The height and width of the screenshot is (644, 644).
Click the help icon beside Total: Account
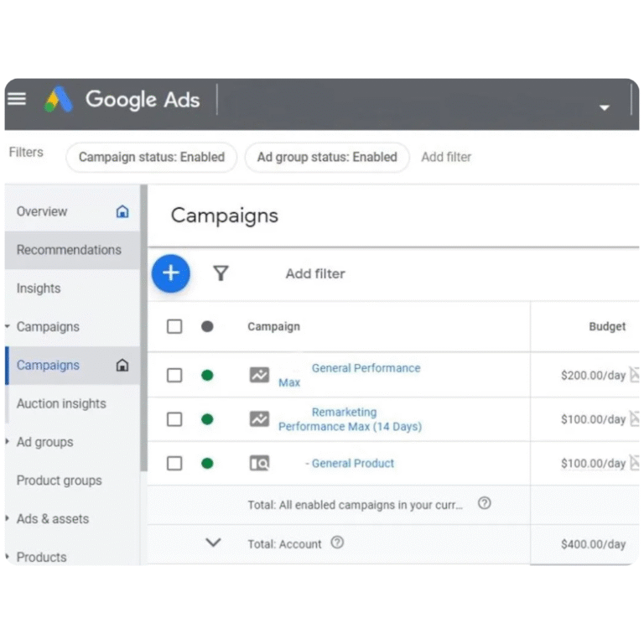[337, 543]
